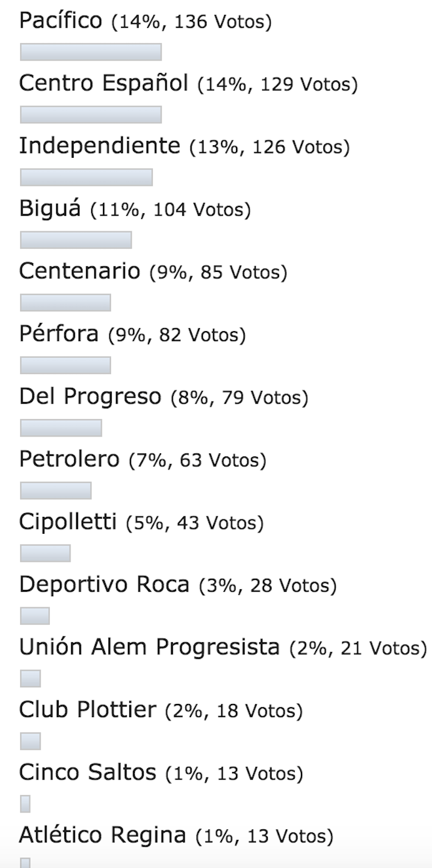Click the Club Plottier vote bar
Screen dimensions: 432x868
[x=31, y=741]
